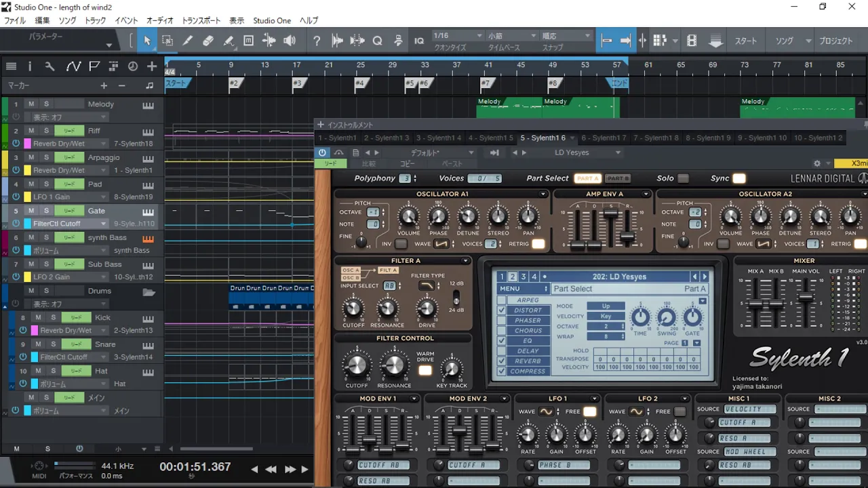
Task: Select the Arrow tool in the toolbar
Action: pos(146,41)
